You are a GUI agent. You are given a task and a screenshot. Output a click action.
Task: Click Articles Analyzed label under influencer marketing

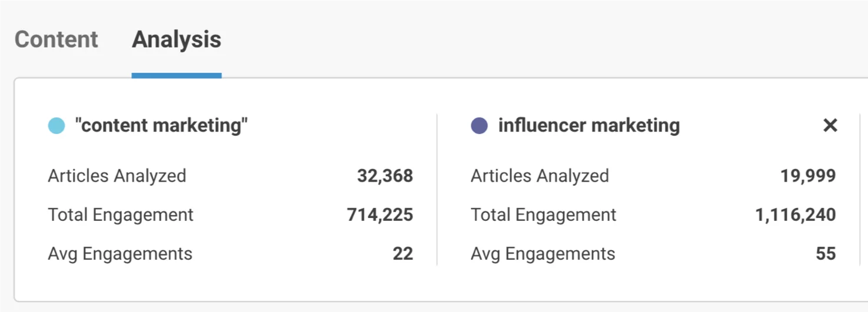[540, 176]
